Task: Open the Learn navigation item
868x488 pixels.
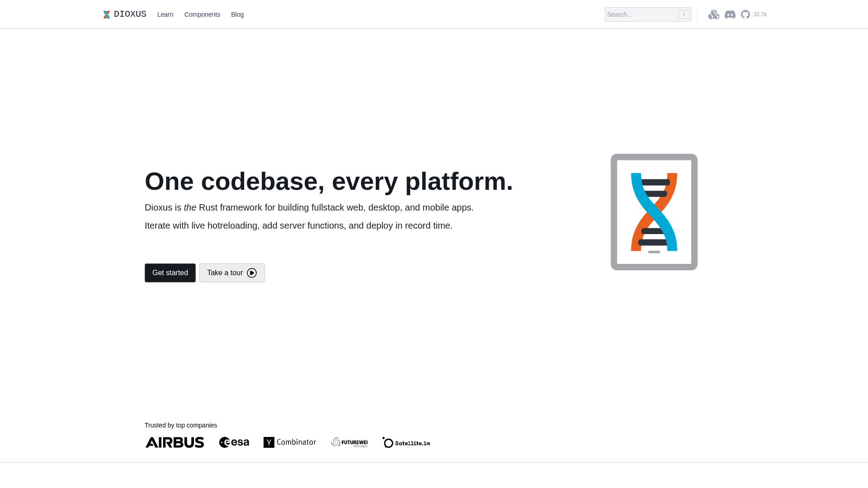Action: [165, 14]
